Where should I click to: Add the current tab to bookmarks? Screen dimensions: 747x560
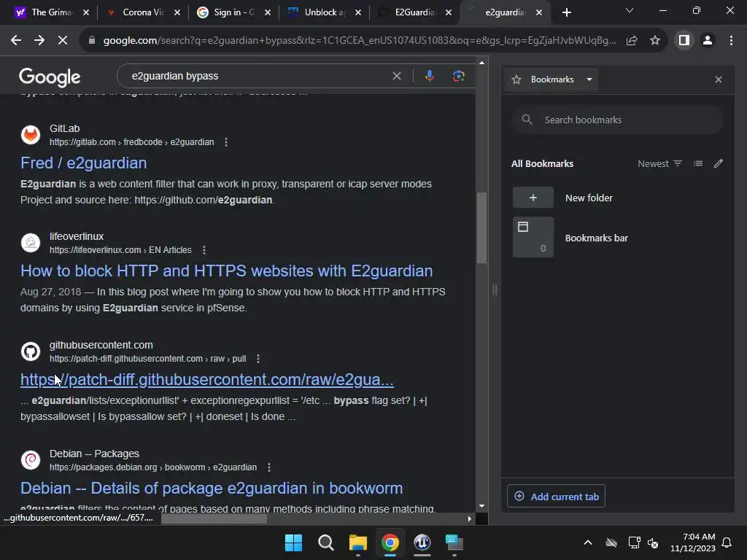556,497
